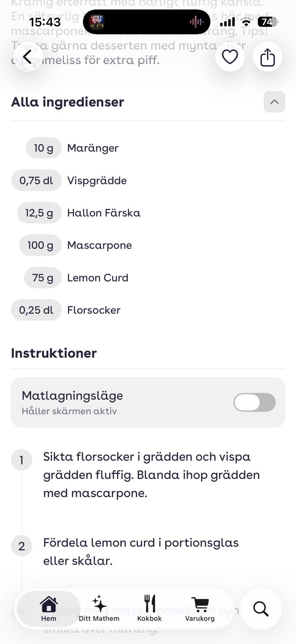Enable Matlagningsläge switch
This screenshot has width=296, height=644.
254,402
